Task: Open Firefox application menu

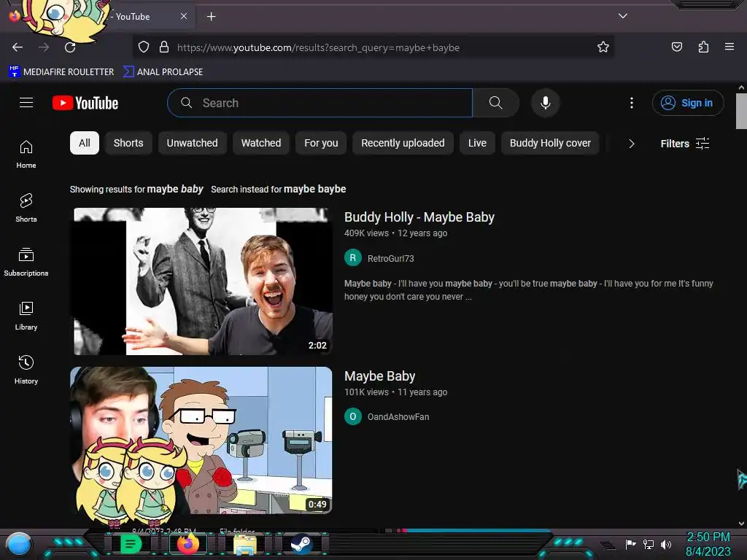Action: click(729, 47)
